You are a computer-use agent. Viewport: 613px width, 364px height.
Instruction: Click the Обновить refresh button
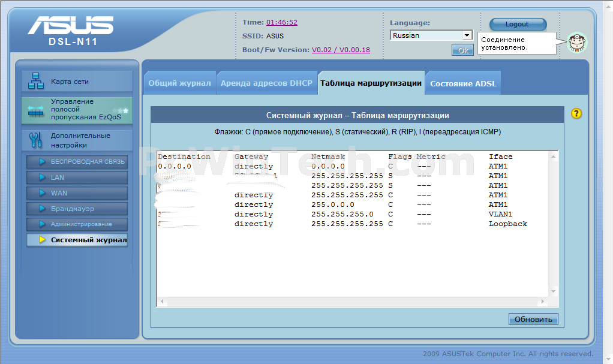(533, 320)
